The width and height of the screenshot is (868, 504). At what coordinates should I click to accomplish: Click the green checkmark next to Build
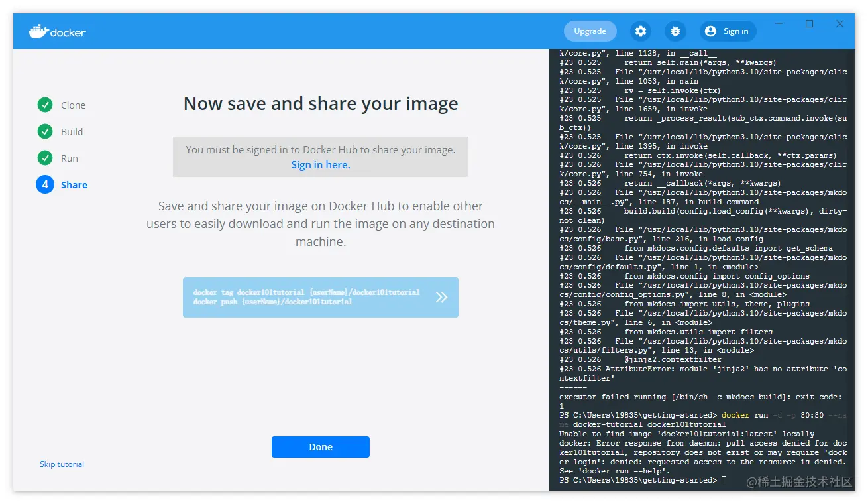pyautogui.click(x=45, y=131)
